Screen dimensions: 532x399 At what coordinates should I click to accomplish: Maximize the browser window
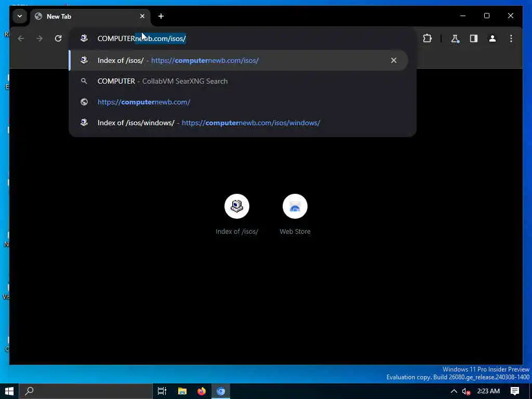tap(486, 16)
